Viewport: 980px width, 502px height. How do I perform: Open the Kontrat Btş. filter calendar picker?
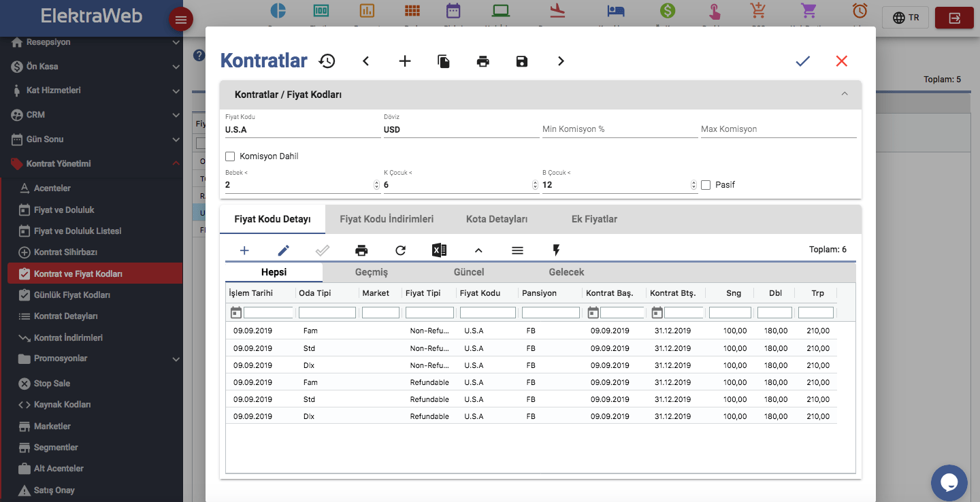[x=657, y=313]
